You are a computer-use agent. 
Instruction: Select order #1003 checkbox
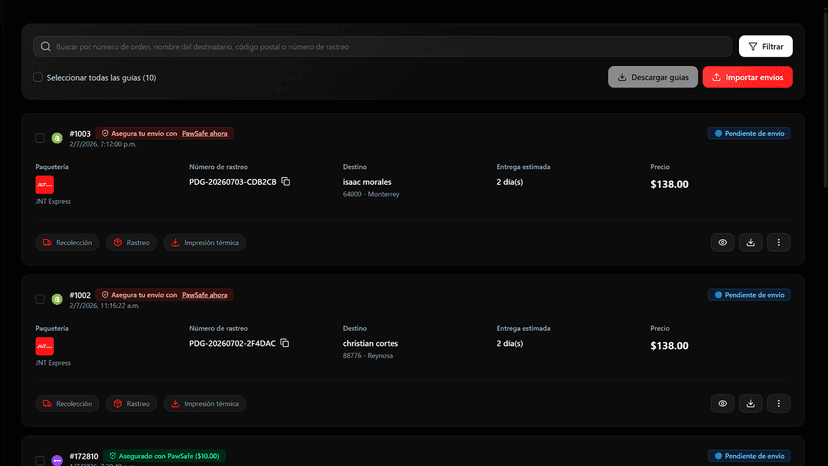(x=40, y=138)
